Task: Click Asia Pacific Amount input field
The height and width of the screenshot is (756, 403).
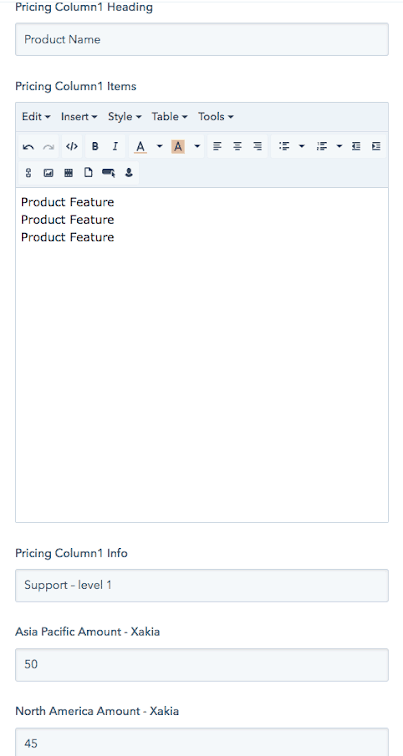Action: pyautogui.click(x=202, y=665)
